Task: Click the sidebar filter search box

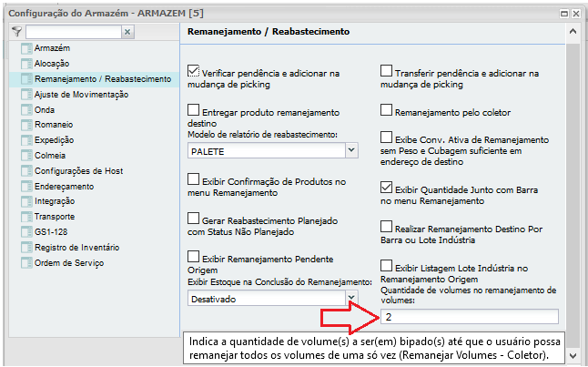Action: click(73, 32)
